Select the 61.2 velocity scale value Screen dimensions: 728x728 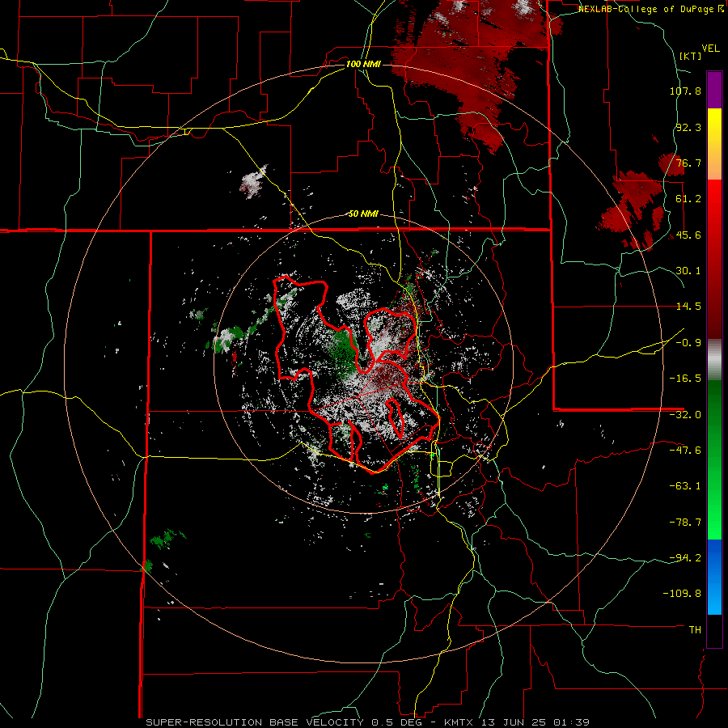(x=688, y=199)
